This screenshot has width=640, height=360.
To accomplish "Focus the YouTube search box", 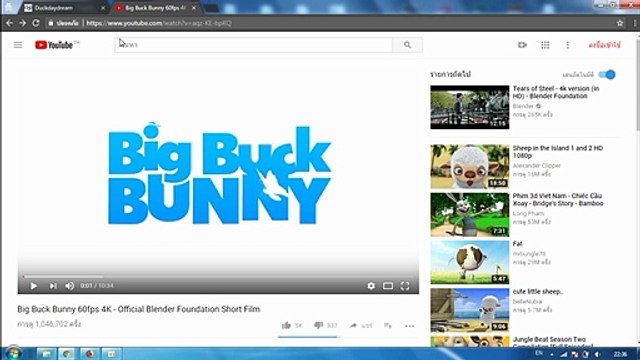I will (253, 45).
